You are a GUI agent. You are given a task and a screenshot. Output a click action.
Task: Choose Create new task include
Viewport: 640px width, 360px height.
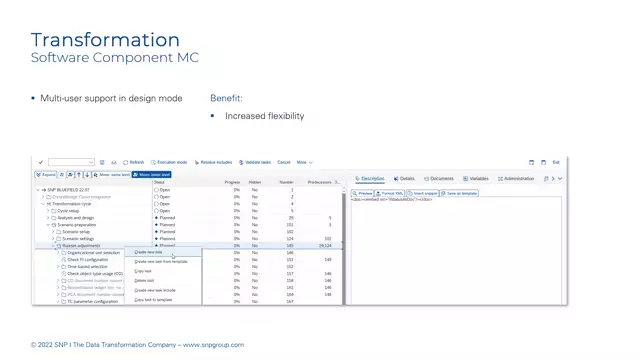tap(155, 290)
